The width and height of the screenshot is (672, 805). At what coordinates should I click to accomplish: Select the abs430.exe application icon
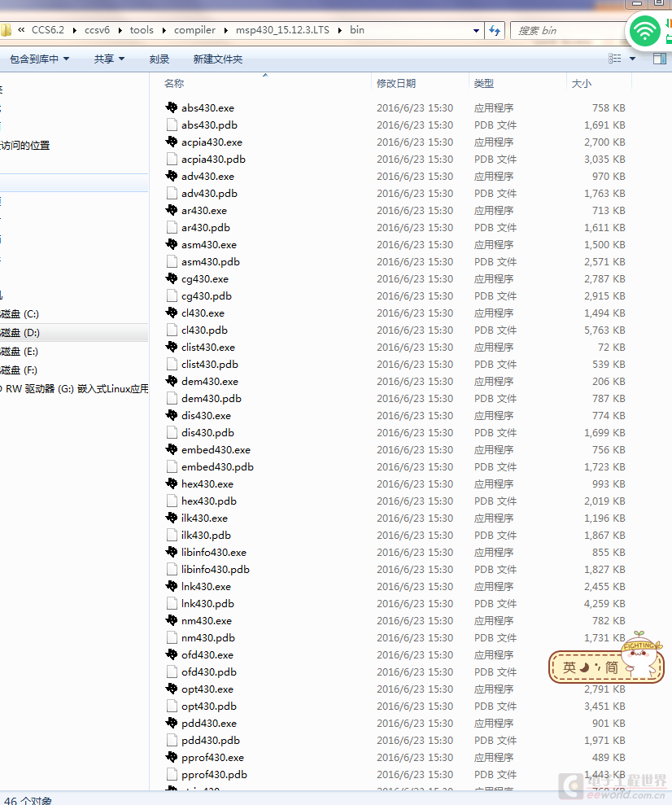pos(172,107)
